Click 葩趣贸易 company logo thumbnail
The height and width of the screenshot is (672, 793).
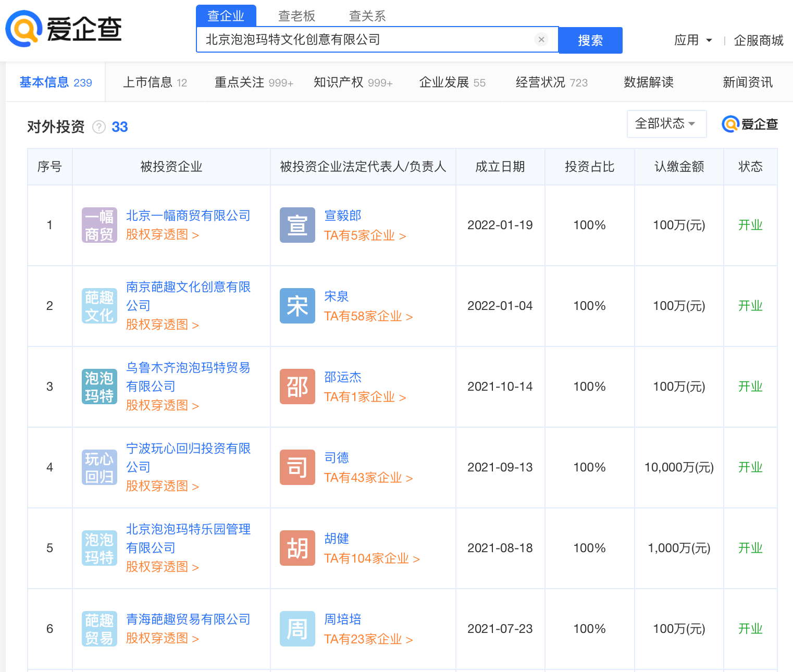tap(100, 629)
